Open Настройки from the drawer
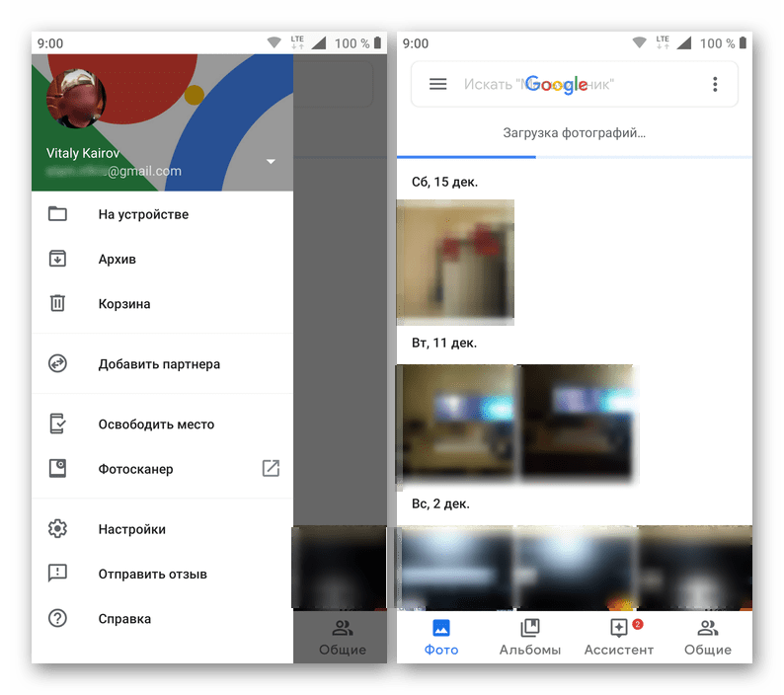 click(x=162, y=528)
